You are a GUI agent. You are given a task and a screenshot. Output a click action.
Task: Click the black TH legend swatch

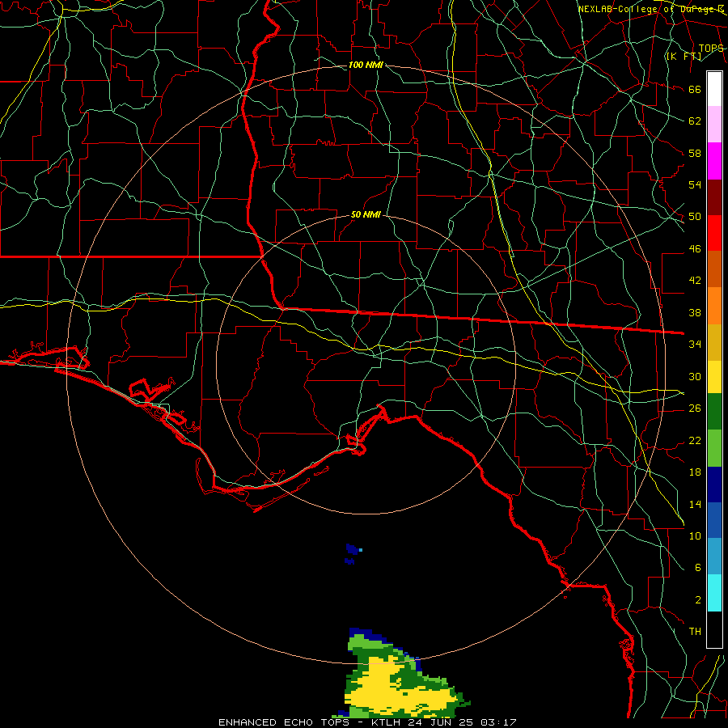point(714,629)
